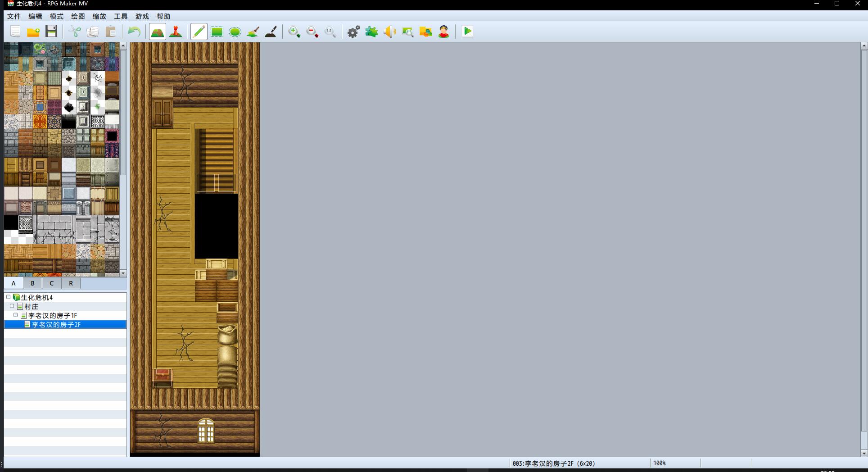This screenshot has width=868, height=472.
Task: Click the Zoom Out magnifier
Action: [312, 32]
